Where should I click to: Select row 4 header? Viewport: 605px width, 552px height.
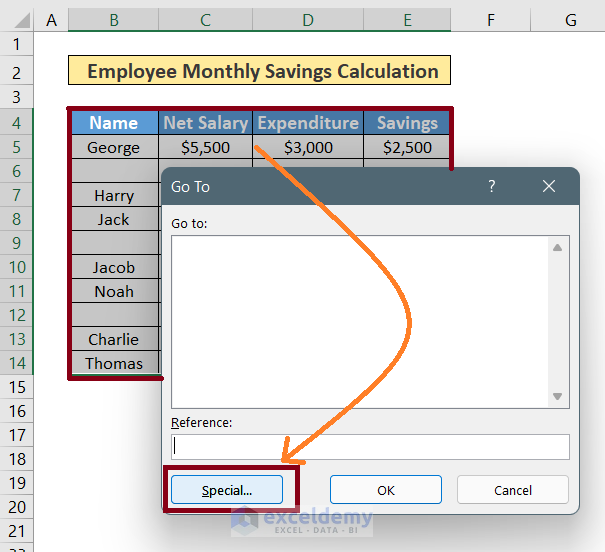point(16,123)
